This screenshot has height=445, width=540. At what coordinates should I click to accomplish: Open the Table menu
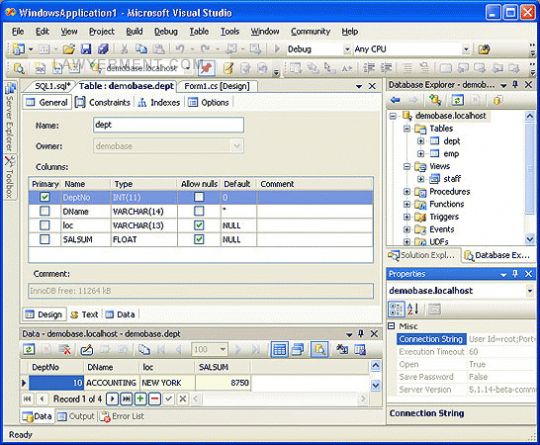pyautogui.click(x=199, y=32)
